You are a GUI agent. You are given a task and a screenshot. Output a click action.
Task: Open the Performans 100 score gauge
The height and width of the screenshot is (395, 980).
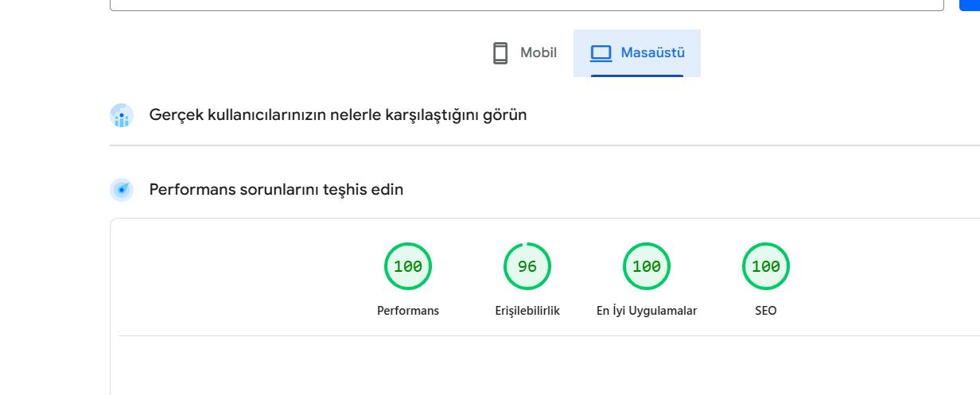(408, 266)
